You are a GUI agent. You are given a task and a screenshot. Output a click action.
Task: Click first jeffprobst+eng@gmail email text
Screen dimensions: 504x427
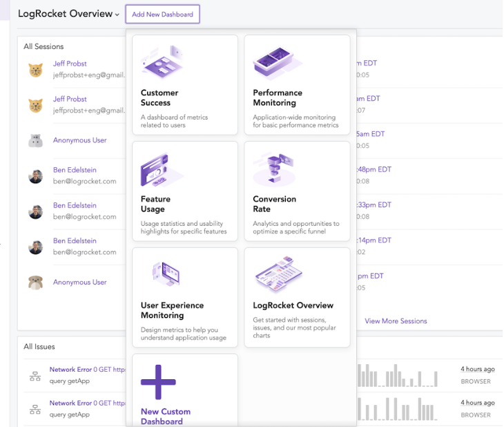click(x=89, y=75)
